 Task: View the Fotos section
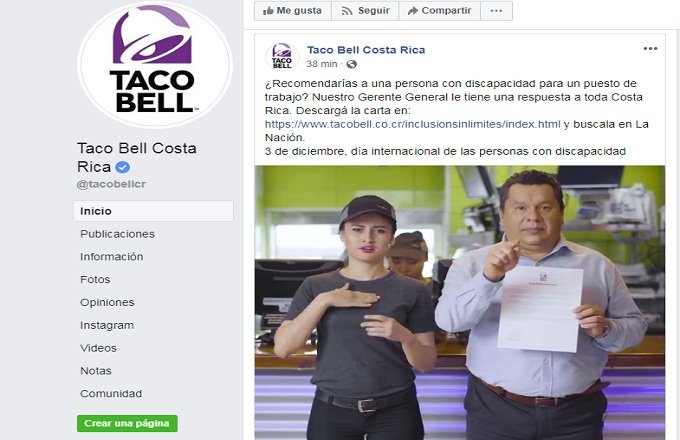[x=95, y=280]
